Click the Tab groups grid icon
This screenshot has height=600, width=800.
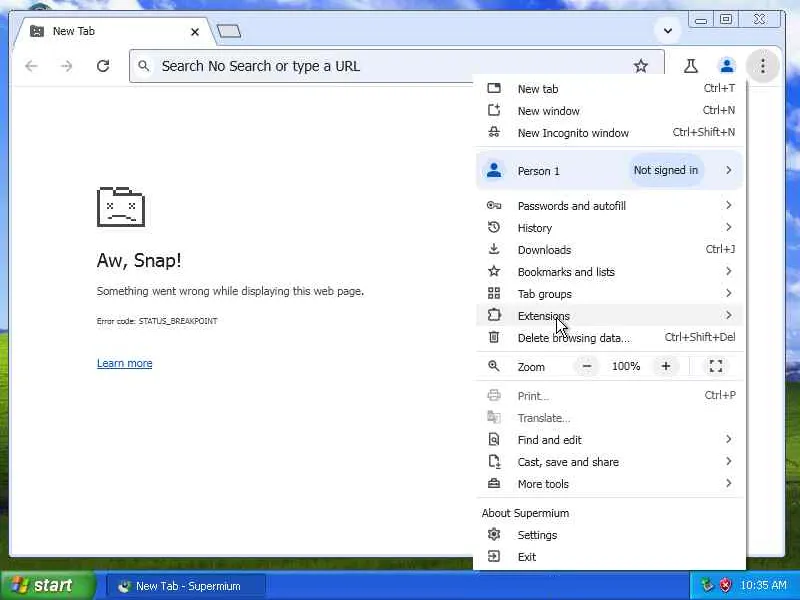(x=494, y=293)
